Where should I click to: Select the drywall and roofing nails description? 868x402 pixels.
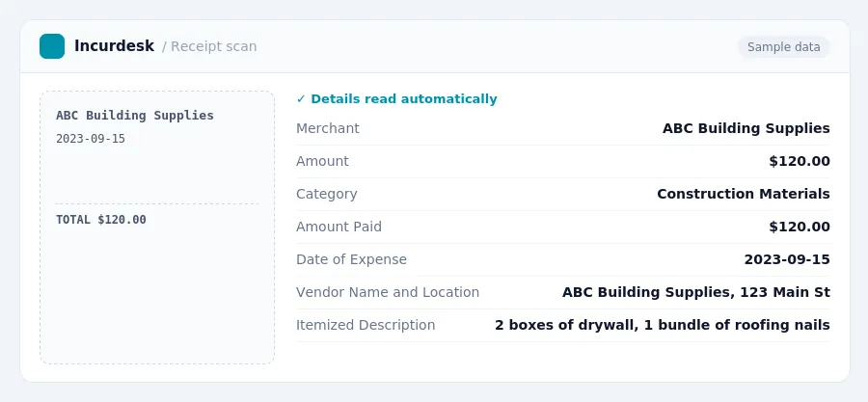point(662,325)
